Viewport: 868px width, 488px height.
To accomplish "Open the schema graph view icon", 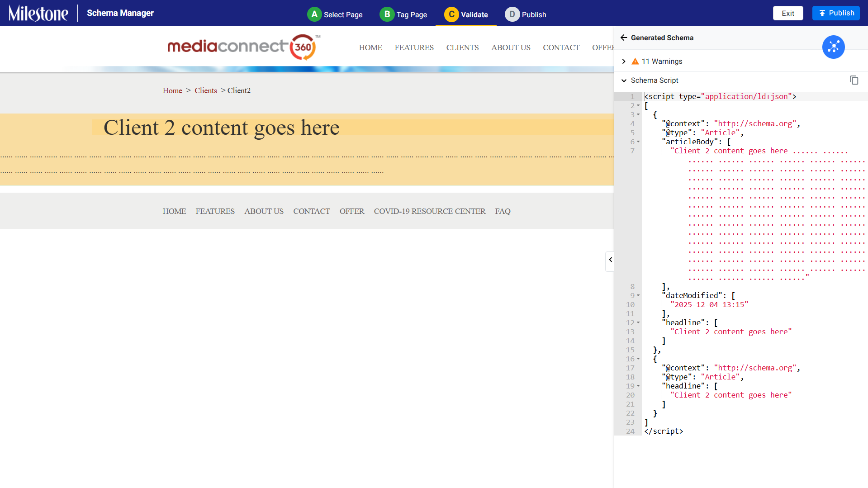I will (x=833, y=47).
